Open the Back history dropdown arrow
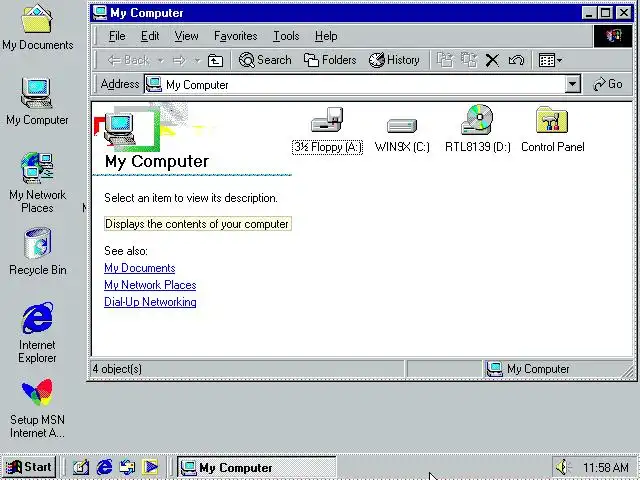The width and height of the screenshot is (640, 480). 161,60
